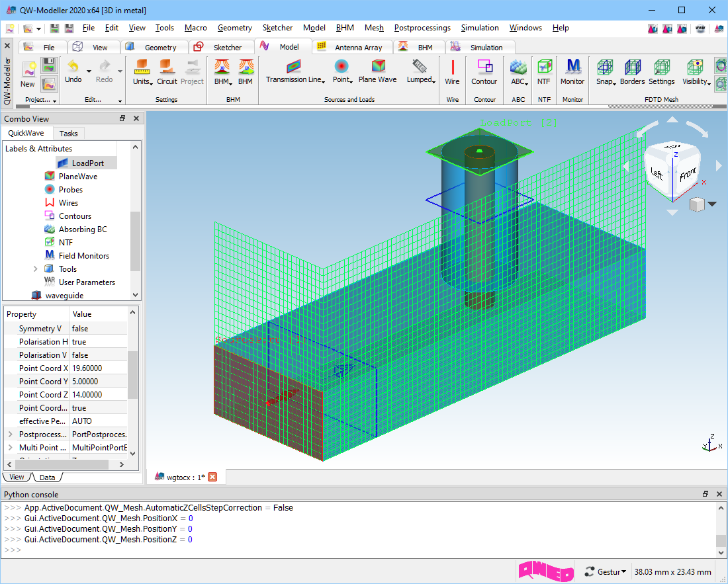
Task: Expand the Project group dropdown arrow
Action: click(55, 101)
